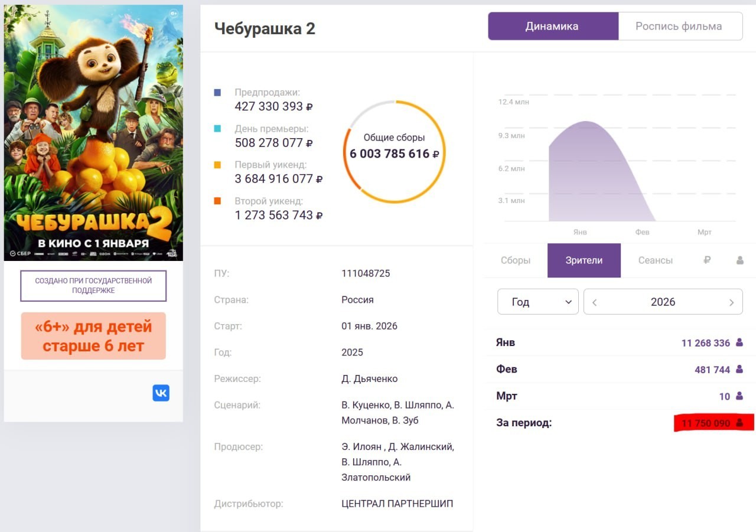Open the Сеансы tab
Screen dimensions: 756x532
click(656, 260)
